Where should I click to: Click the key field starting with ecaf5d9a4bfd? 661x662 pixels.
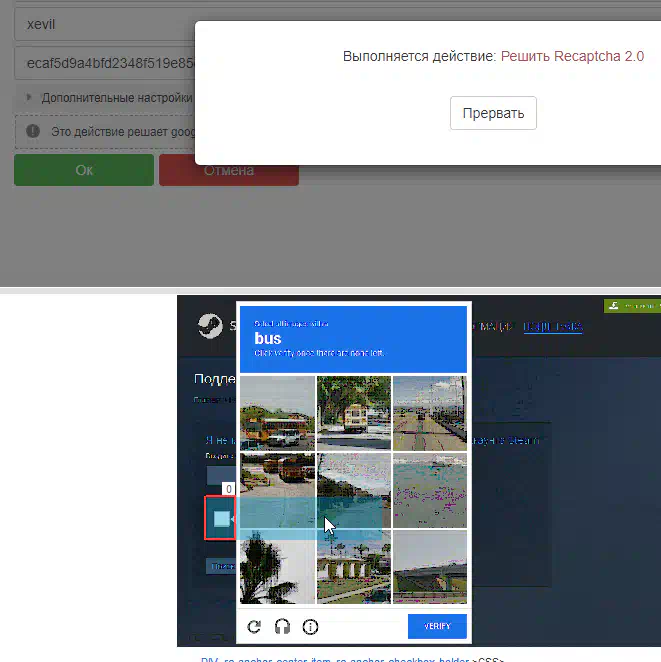coord(106,63)
